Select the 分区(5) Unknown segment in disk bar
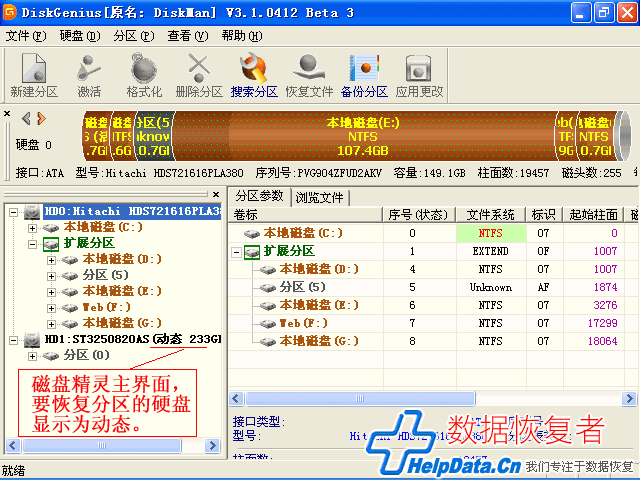The image size is (640, 480). click(154, 136)
